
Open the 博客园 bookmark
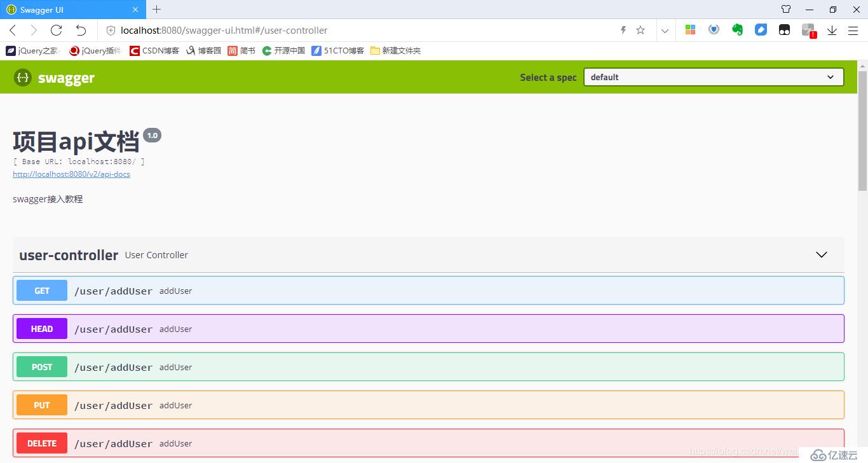point(203,51)
